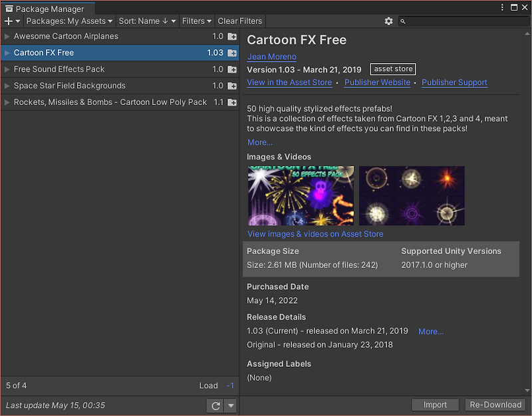Click the refresh icon beside last update

click(215, 405)
